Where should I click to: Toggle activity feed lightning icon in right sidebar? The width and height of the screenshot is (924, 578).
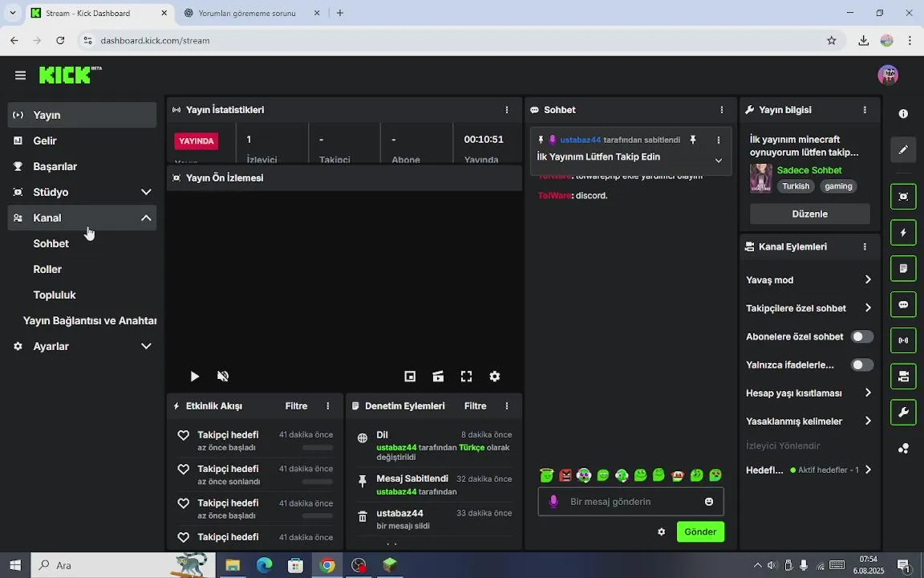click(903, 232)
